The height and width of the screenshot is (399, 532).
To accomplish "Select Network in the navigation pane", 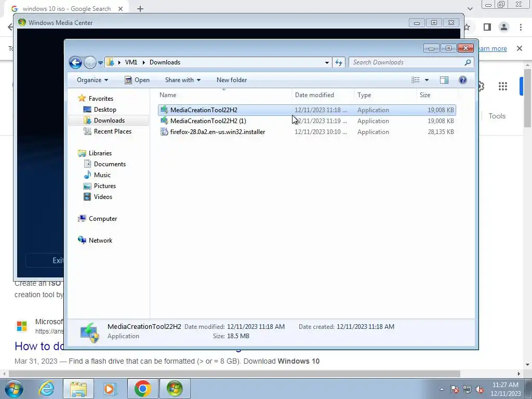I will [100, 241].
